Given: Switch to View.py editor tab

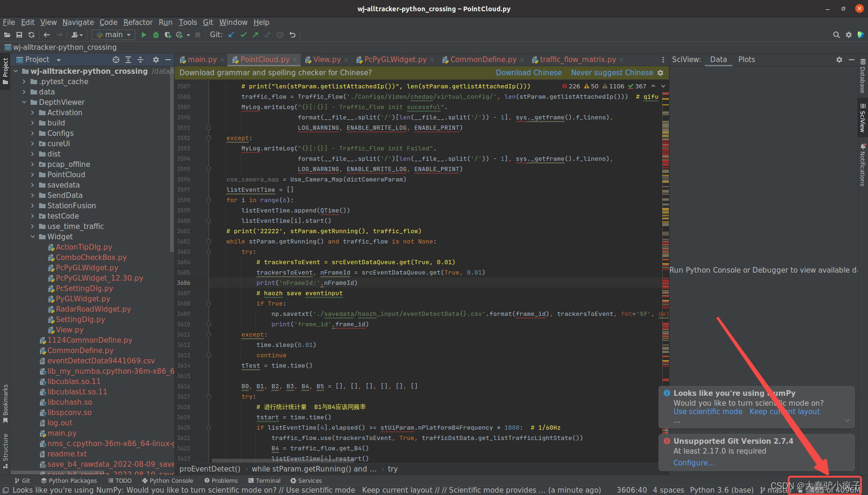Looking at the screenshot, I should point(326,60).
